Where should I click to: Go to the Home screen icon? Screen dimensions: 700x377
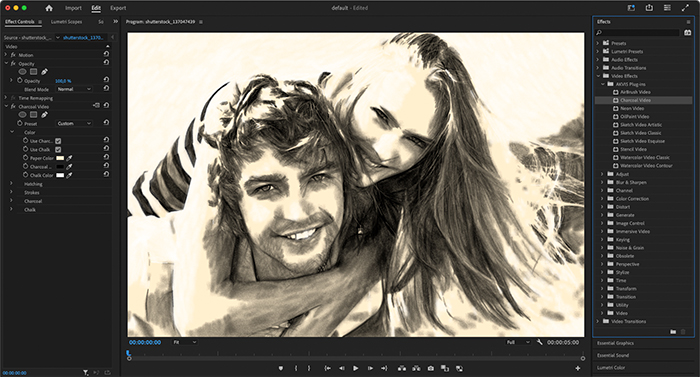[49, 8]
